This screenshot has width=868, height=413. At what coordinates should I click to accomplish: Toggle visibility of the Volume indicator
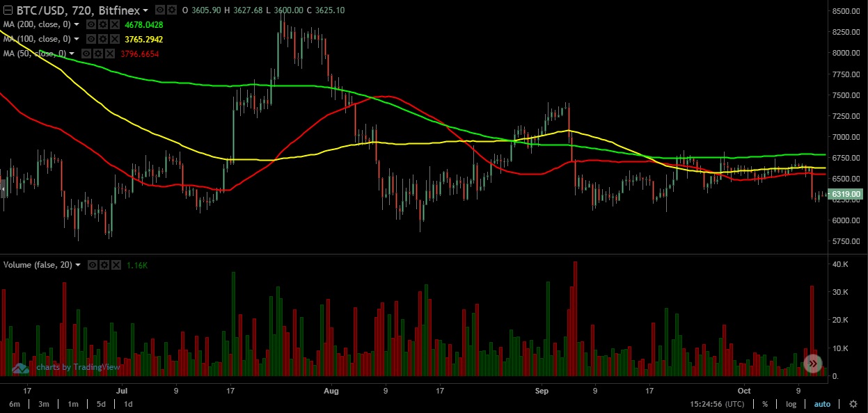click(93, 266)
